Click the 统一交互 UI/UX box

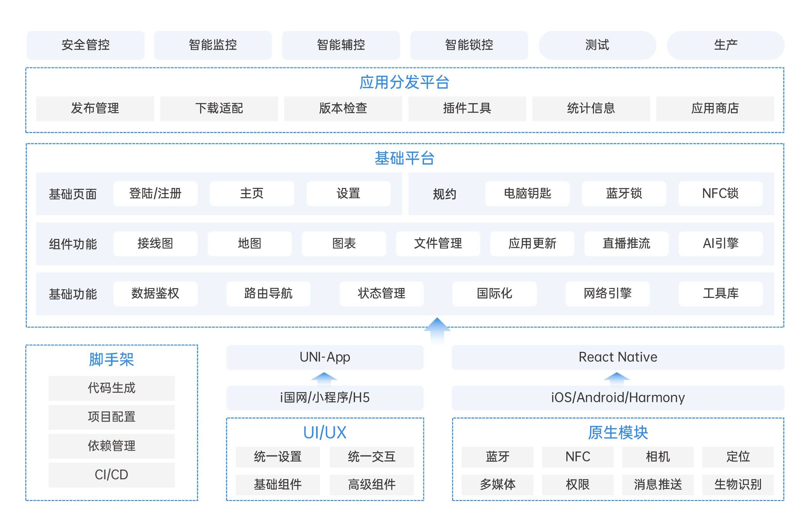(371, 457)
